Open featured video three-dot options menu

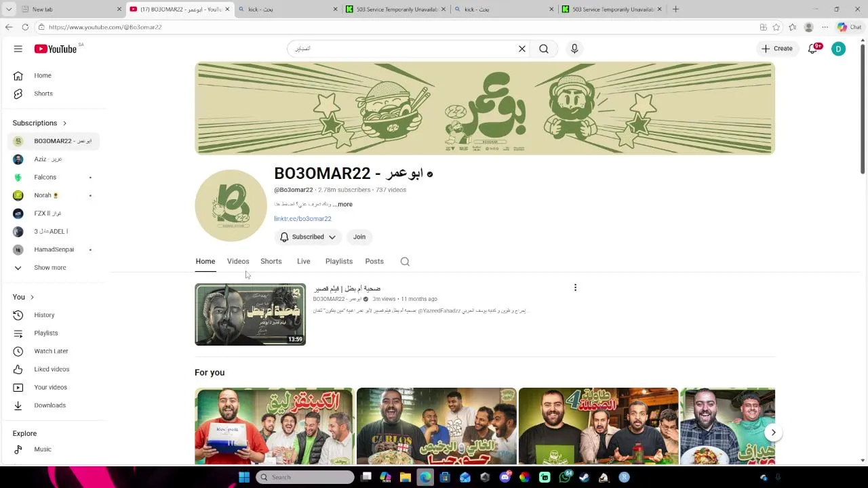[575, 287]
